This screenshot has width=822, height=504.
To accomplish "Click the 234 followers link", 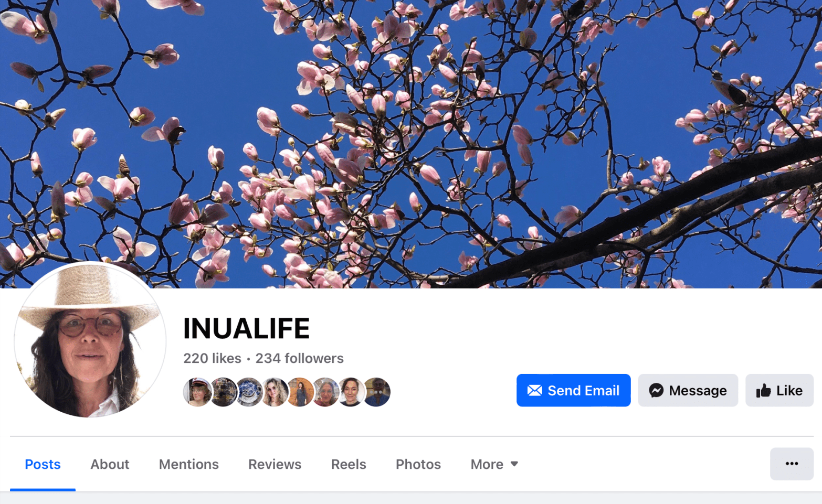I will tap(299, 358).
